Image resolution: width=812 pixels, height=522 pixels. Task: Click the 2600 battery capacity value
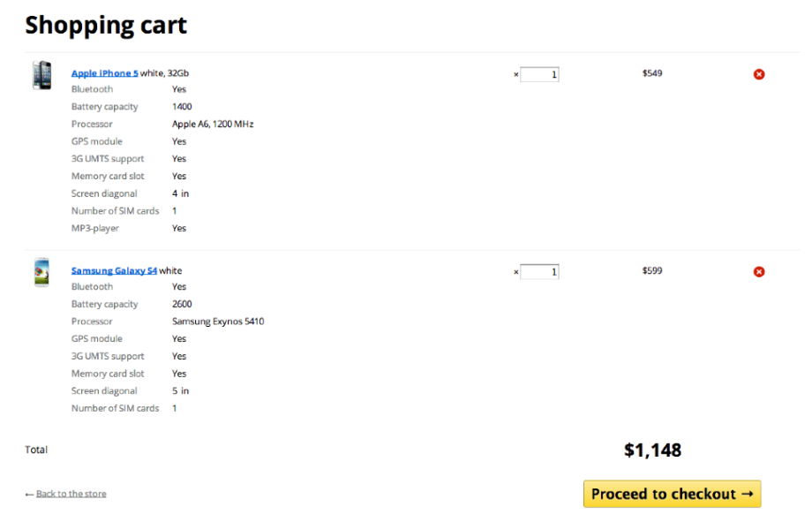pos(182,305)
